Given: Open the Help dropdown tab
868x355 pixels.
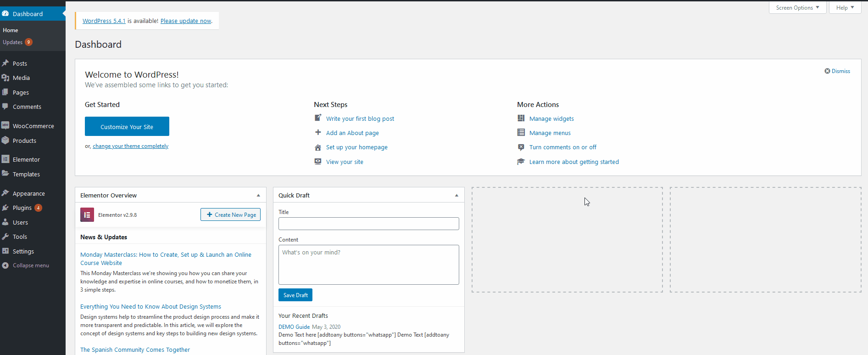Looking at the screenshot, I should pos(845,8).
